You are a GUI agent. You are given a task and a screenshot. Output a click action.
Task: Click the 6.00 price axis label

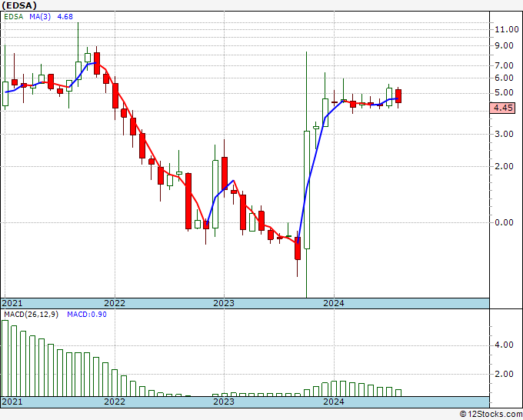point(504,78)
